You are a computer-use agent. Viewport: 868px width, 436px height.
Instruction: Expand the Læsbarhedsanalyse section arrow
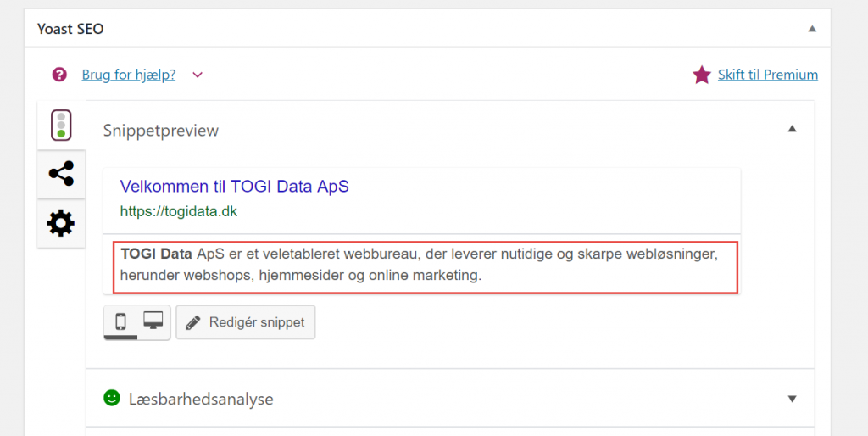[793, 399]
